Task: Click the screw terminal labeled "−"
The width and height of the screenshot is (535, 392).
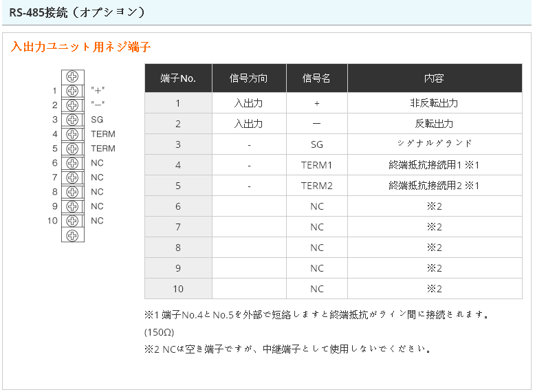Action: (72, 105)
